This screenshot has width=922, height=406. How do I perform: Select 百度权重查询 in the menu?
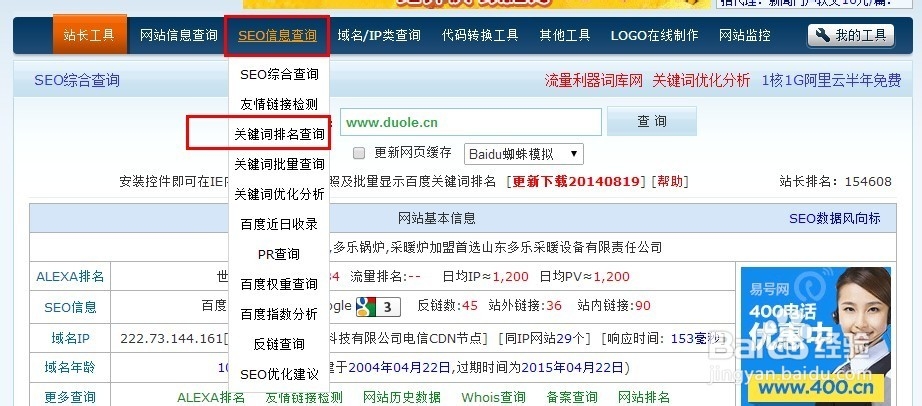click(x=279, y=284)
